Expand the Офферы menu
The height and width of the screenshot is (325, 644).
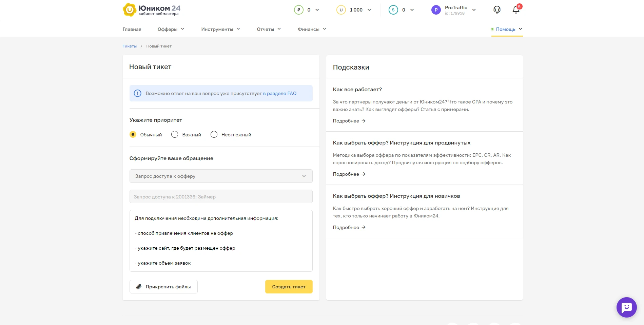171,29
